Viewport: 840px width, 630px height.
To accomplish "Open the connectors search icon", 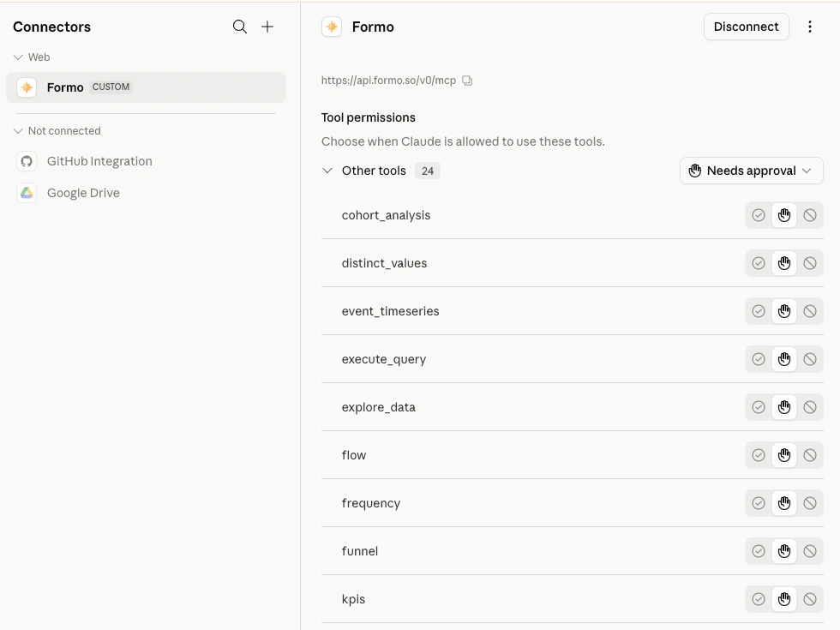I will pyautogui.click(x=239, y=27).
